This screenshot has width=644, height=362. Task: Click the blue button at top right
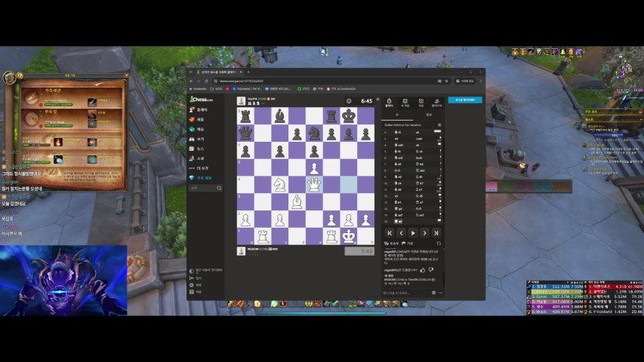(x=465, y=100)
